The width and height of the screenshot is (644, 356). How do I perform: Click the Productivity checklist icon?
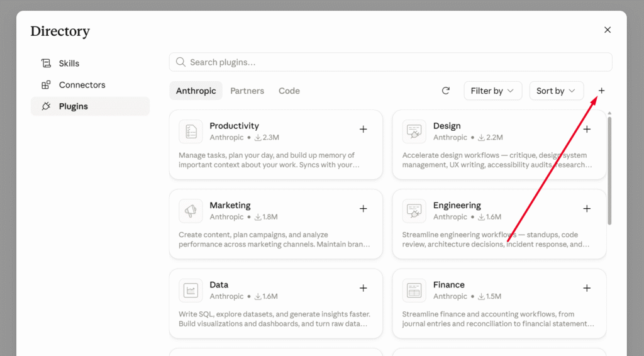[x=191, y=131]
